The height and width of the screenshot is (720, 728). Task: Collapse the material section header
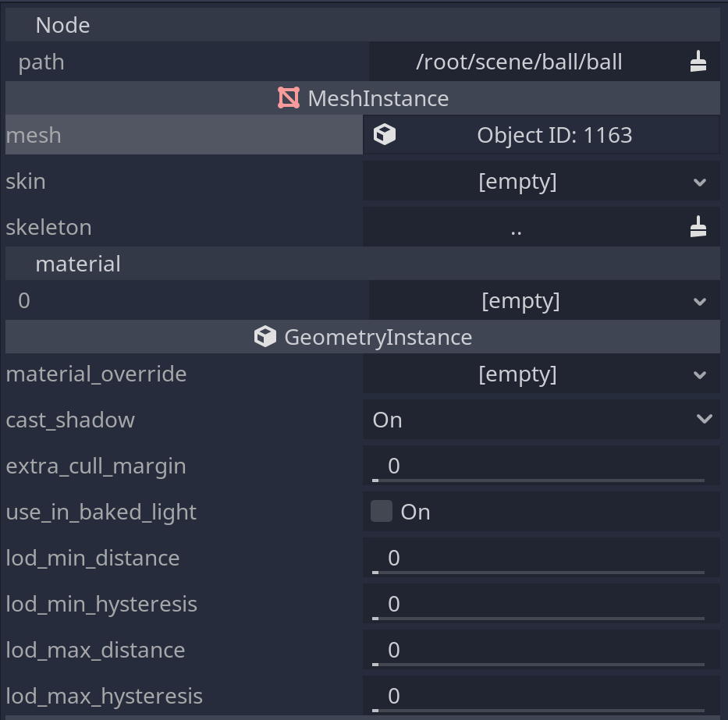[78, 263]
